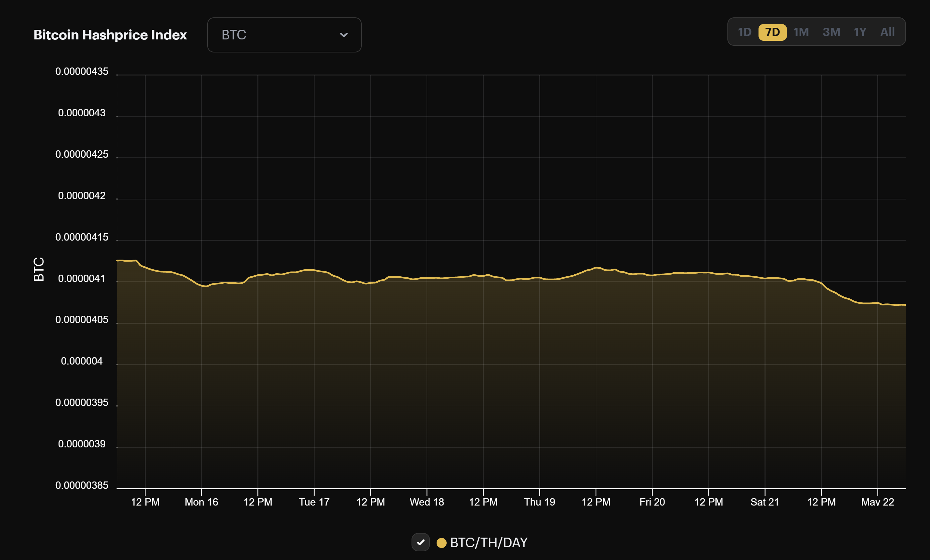Screen dimensions: 930x560
Task: Click the Thu 19 x-axis label
Action: coord(540,502)
